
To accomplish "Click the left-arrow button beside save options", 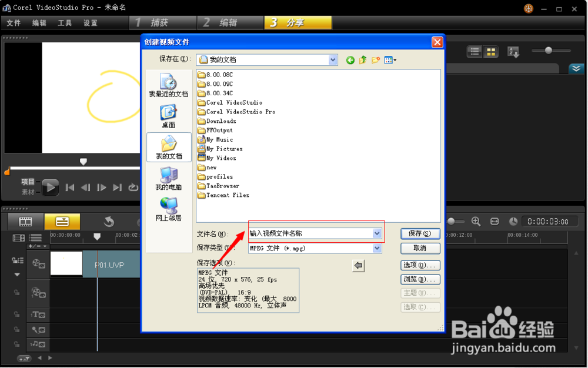I will (x=359, y=266).
